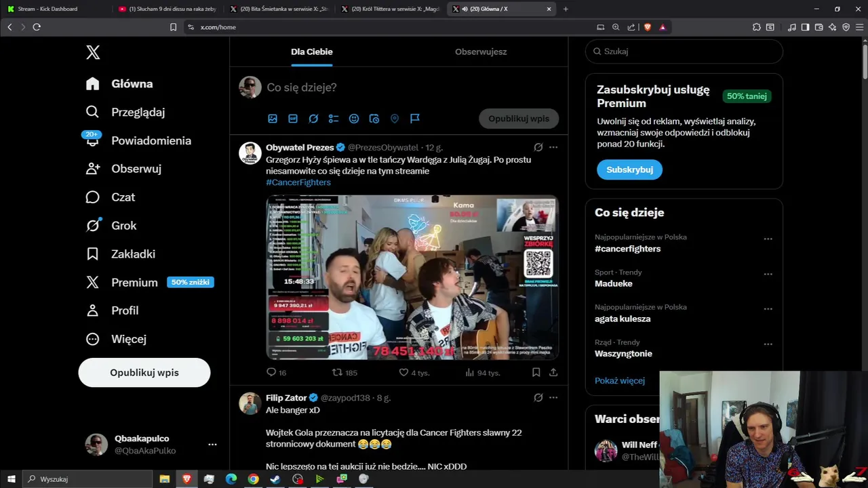Open Czat messages

point(111,197)
